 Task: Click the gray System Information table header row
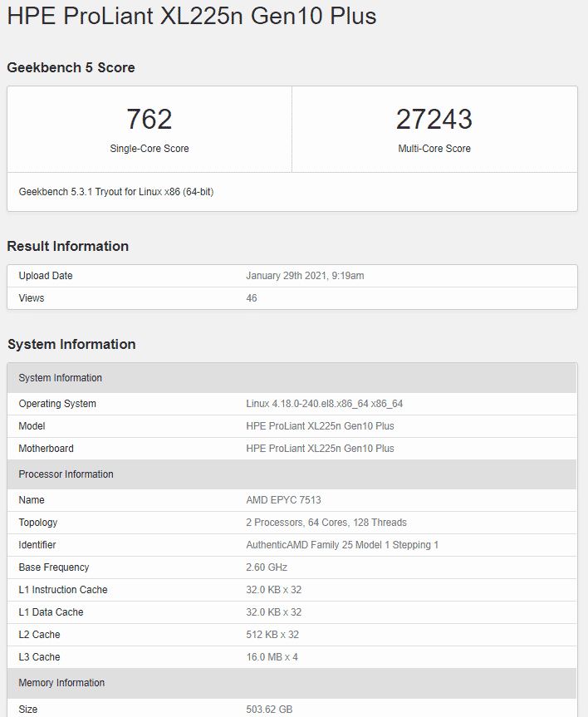292,378
